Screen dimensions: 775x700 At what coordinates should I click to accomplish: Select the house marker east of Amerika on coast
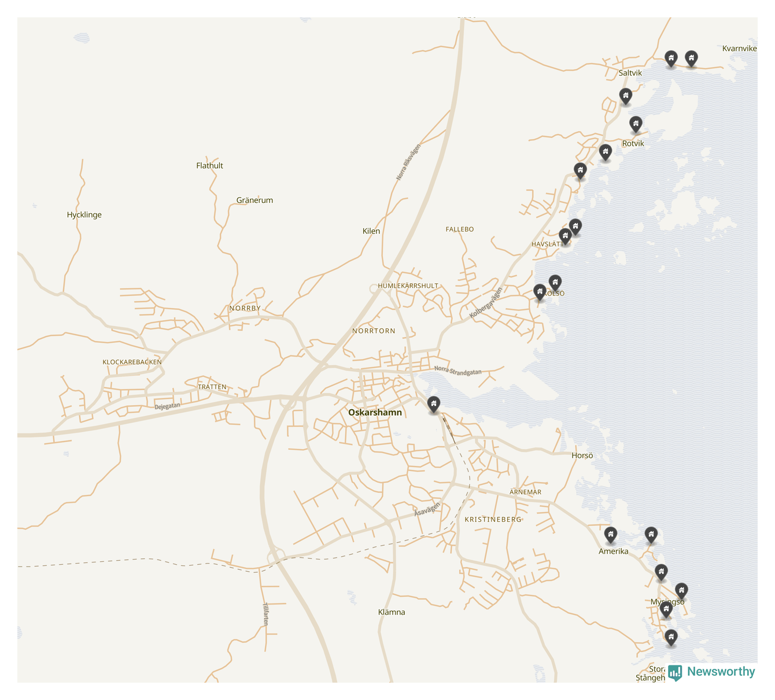[651, 534]
